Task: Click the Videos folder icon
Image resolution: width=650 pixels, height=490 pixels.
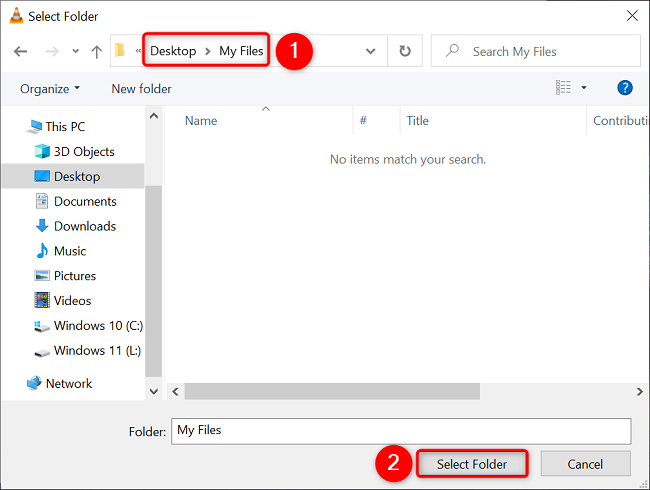Action: (x=42, y=300)
